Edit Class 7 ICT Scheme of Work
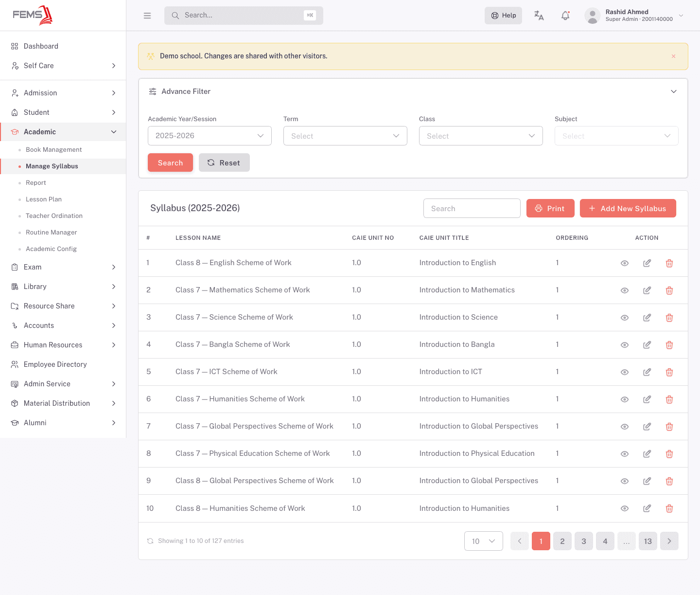 [x=647, y=372]
